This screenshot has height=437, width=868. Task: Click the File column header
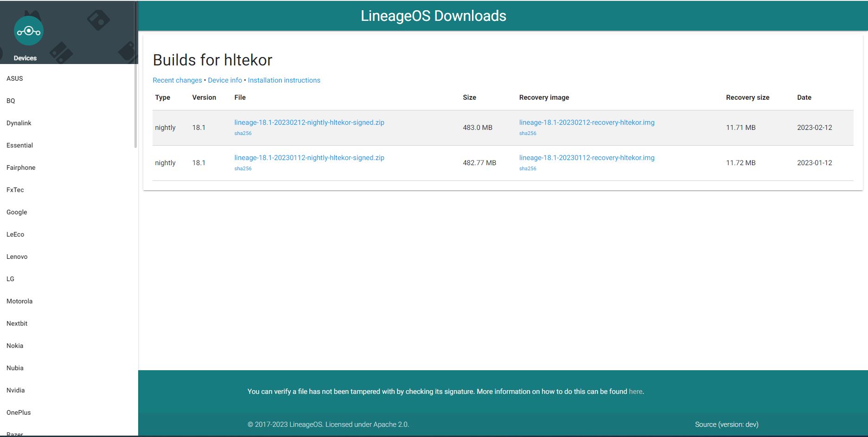(240, 97)
